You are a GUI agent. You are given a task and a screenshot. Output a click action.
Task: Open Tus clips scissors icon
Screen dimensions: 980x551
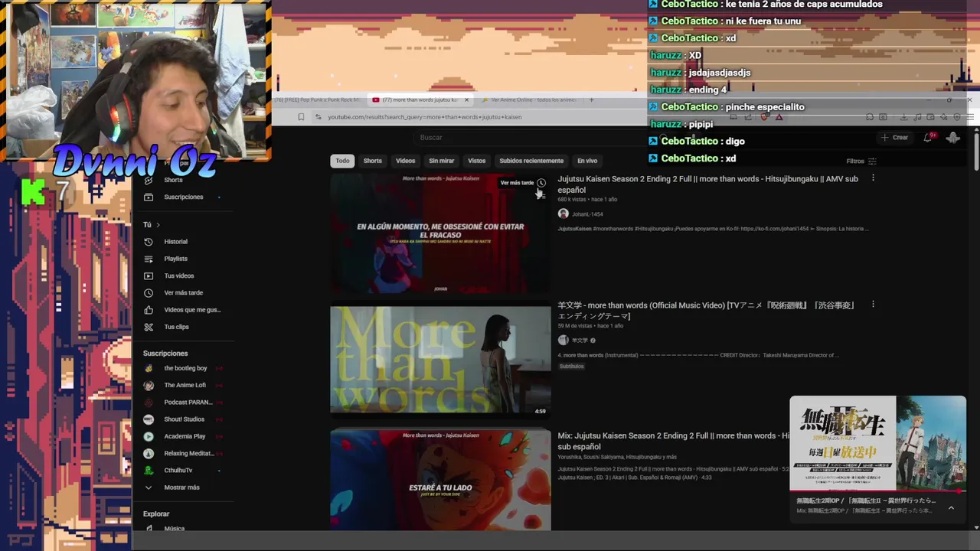[x=149, y=327]
